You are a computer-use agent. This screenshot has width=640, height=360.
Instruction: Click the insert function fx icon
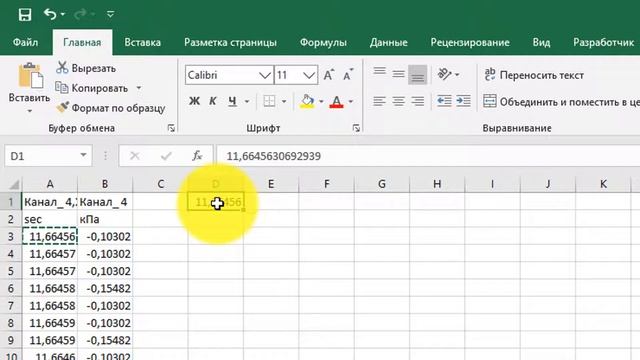point(197,156)
